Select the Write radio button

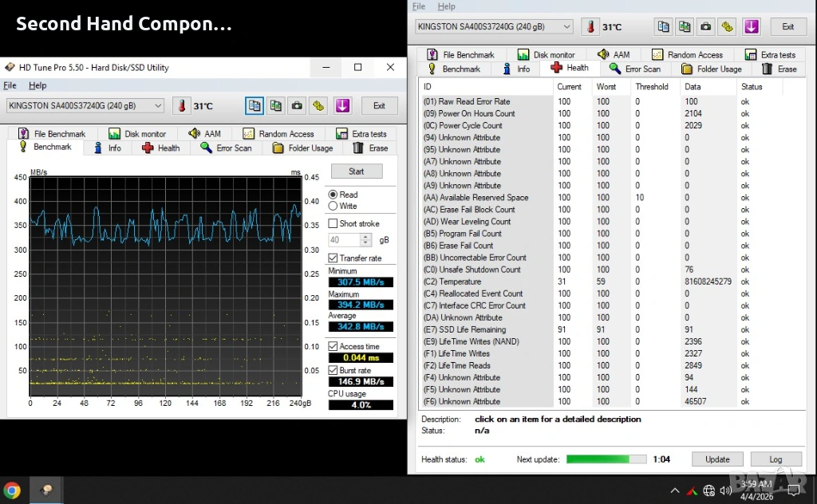[x=334, y=206]
